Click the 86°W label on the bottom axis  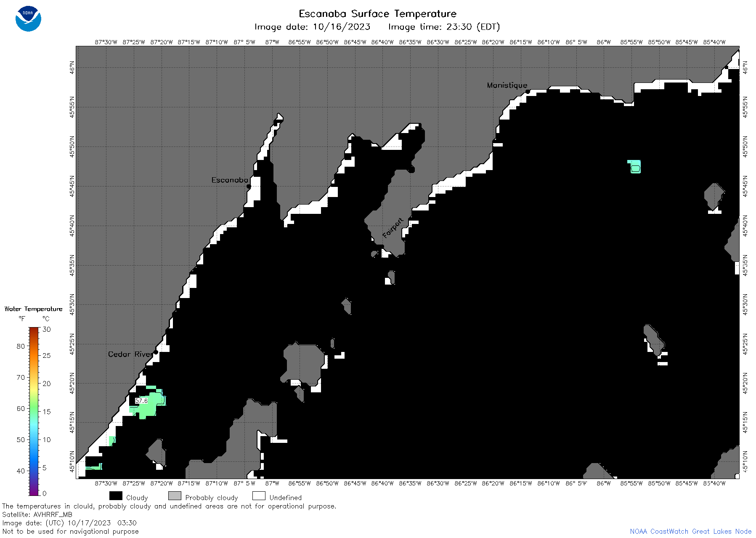604,483
